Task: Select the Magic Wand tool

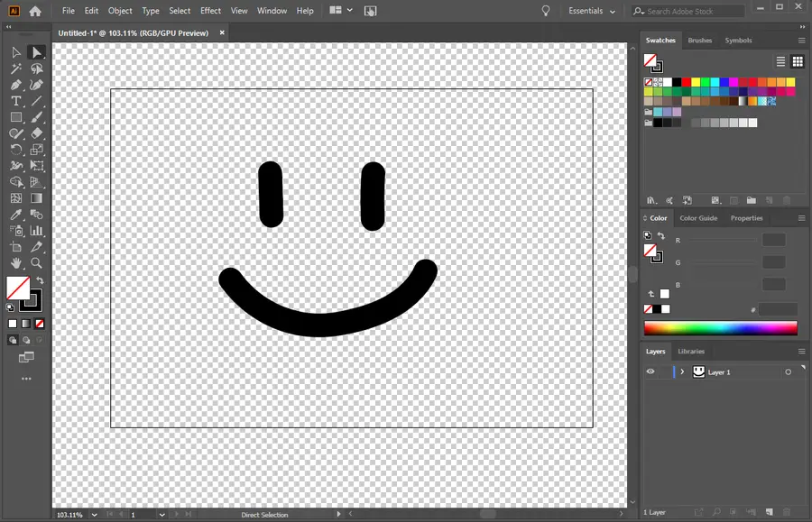Action: point(16,69)
